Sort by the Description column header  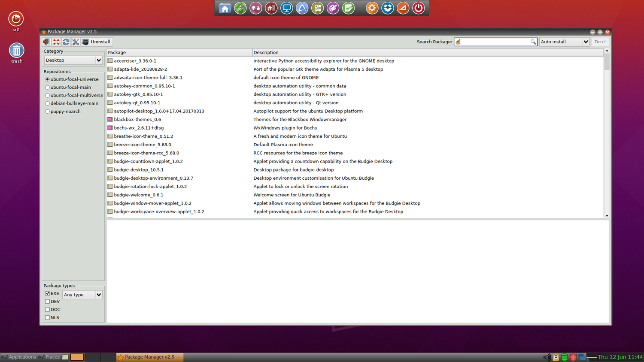pos(427,52)
